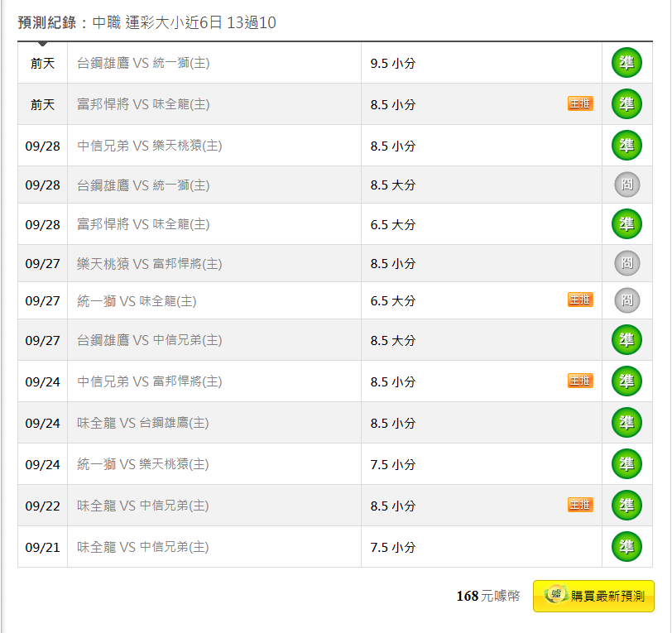Click the 主推 badge for 前天 富邦悍將 VS 味全龍
The height and width of the screenshot is (633, 672).
(580, 103)
